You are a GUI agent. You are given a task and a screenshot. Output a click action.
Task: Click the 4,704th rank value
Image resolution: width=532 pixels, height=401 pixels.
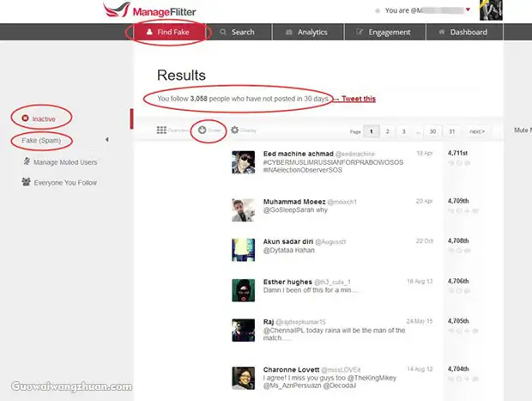[458, 368]
